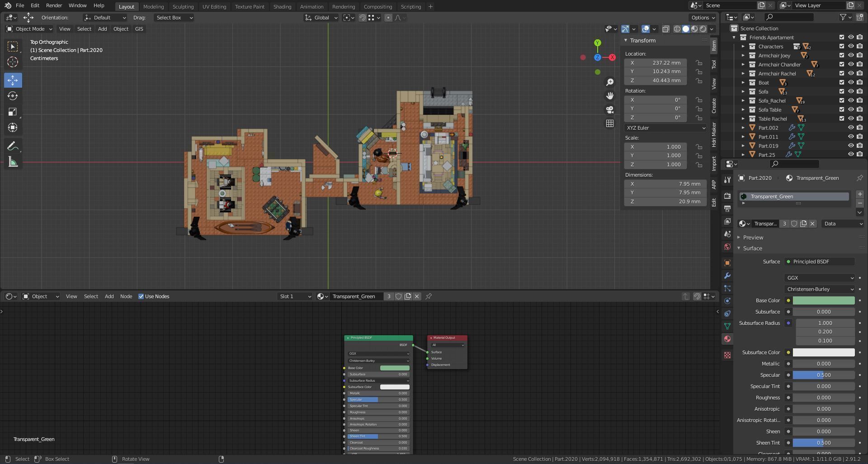The height and width of the screenshot is (464, 868).
Task: Click the green Base Color swatch
Action: click(823, 300)
